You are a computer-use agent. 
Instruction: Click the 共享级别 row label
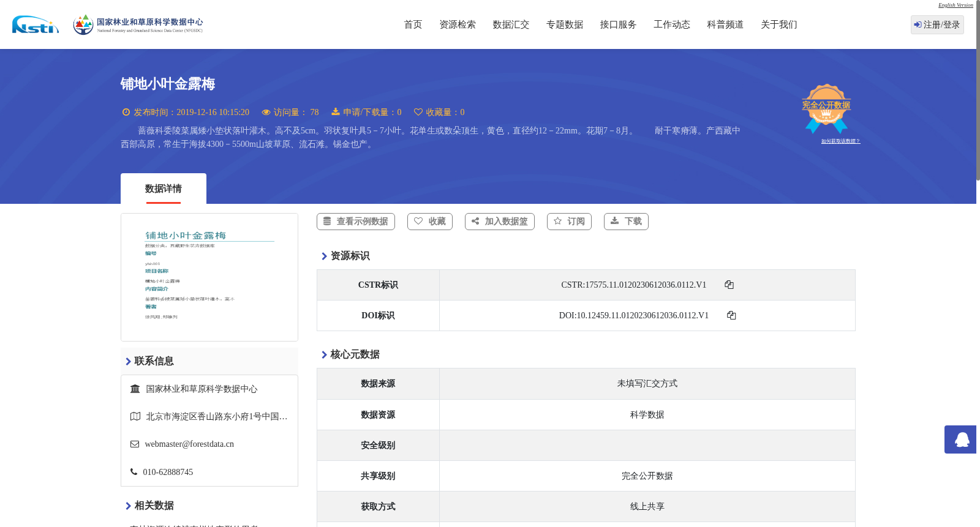point(378,476)
